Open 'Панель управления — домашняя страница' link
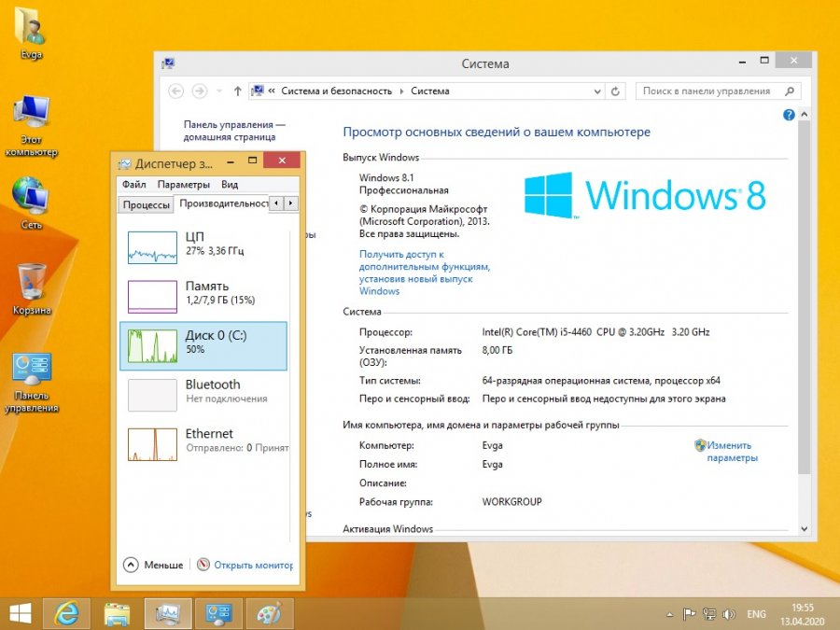Viewport: 840px width, 630px height. [x=234, y=131]
